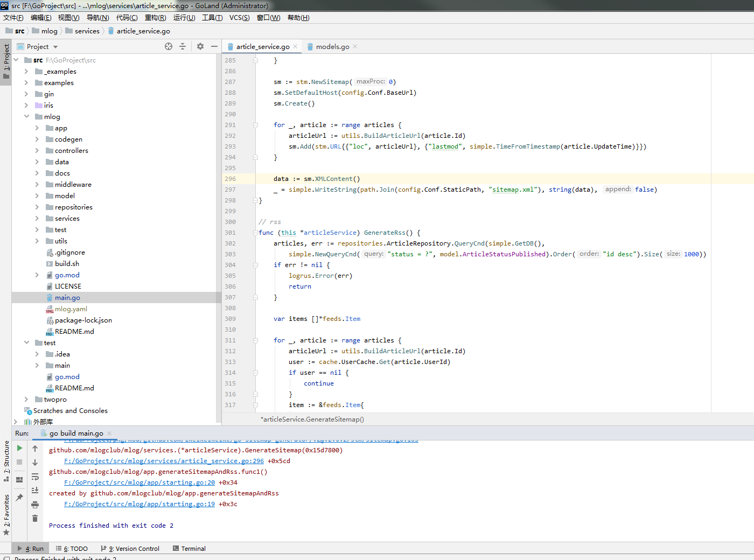The height and width of the screenshot is (560, 754).
Task: Fold the for loop at line 291
Action: [255, 125]
